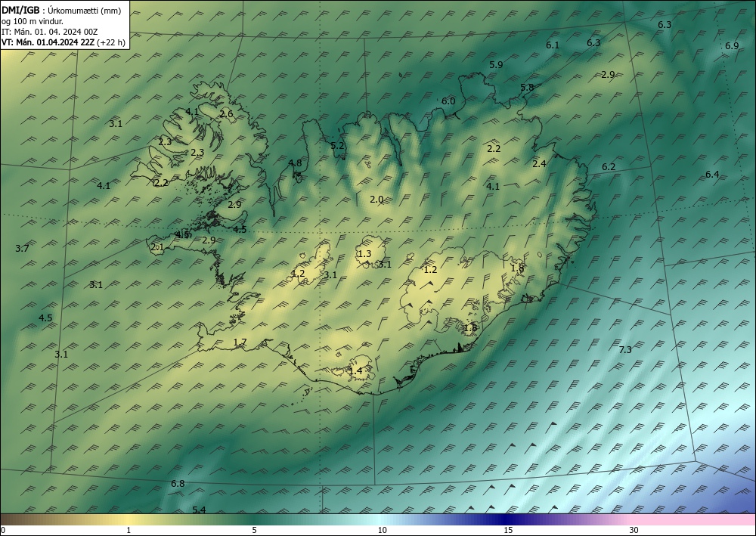The image size is (756, 536).
Task: Select the 'VT: Mán. 01.04.2024 22Z' valid time line
Action: tap(48, 42)
